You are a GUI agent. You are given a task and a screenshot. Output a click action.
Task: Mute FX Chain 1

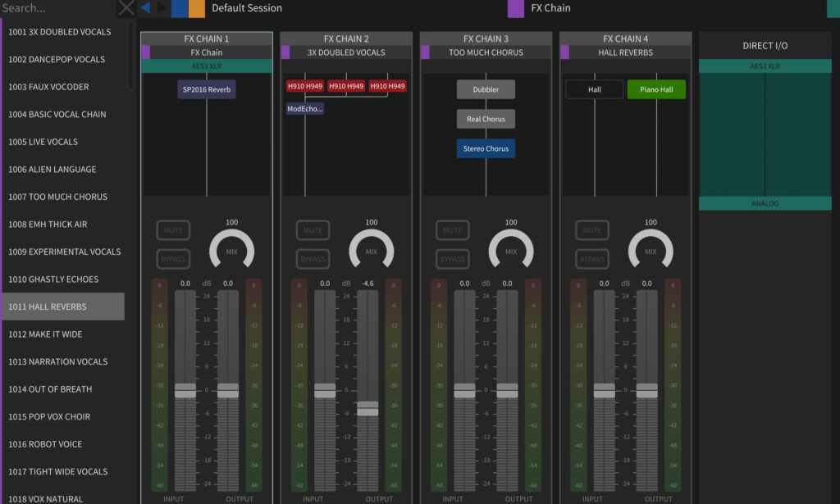tap(173, 230)
